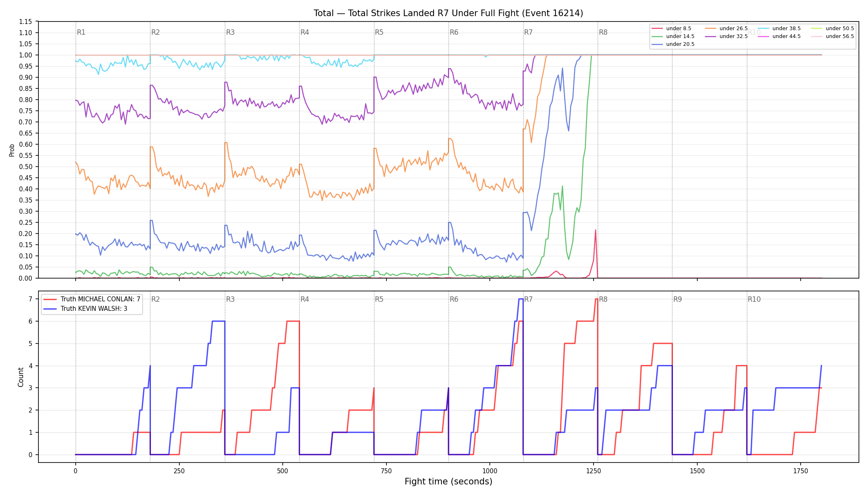Click the R3 round marker in probability chart
868x496 pixels.
point(230,32)
